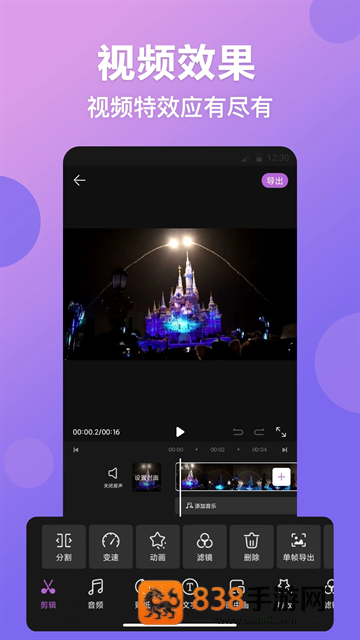Open the 变速 speed tool
The image size is (360, 640).
coord(111,547)
